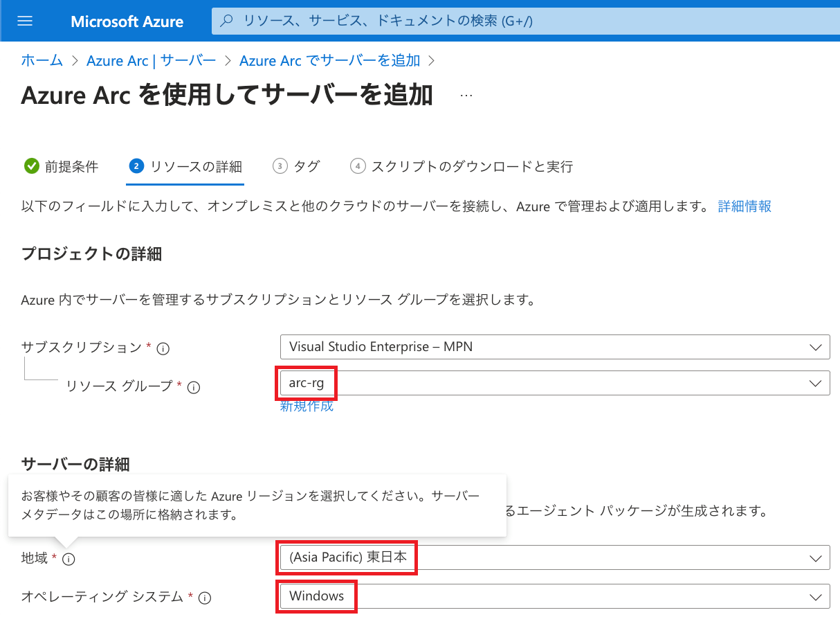
Task: Click the step 4 circle icon
Action: 358,166
